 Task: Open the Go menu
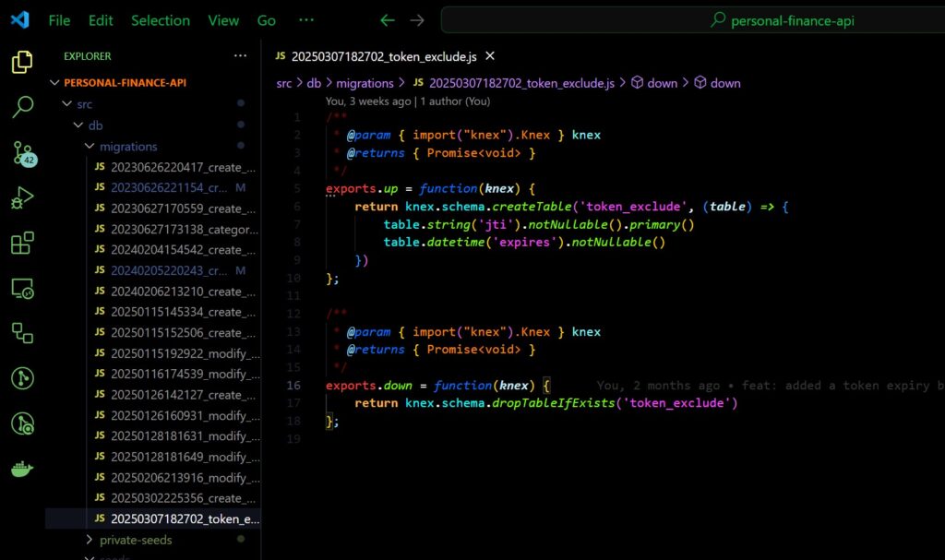coord(267,20)
